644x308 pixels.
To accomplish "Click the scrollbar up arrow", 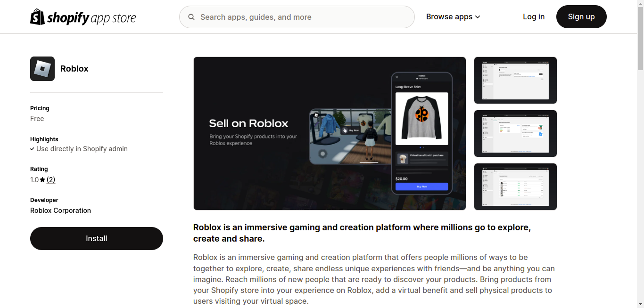I will coord(640,3).
